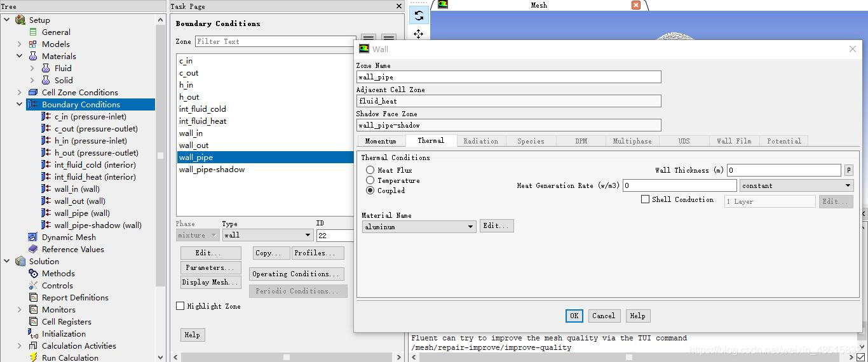Toggle the Highlight Zone checkbox
Screen dimensions: 868x362
[180, 306]
